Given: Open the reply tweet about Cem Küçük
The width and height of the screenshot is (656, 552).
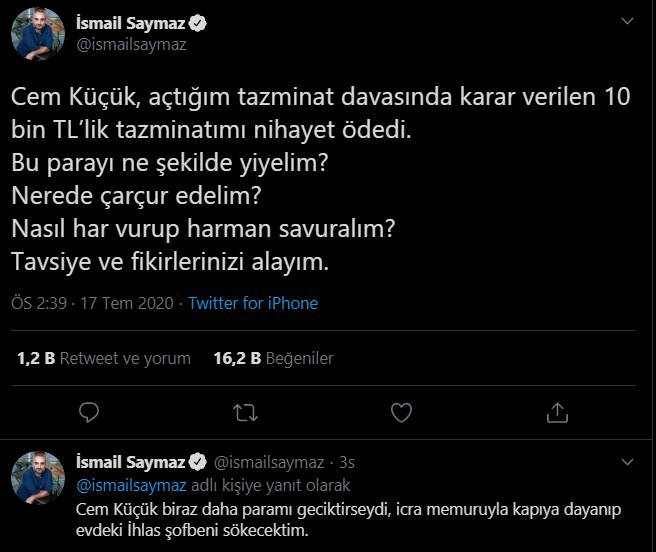Looking at the screenshot, I should [349, 521].
